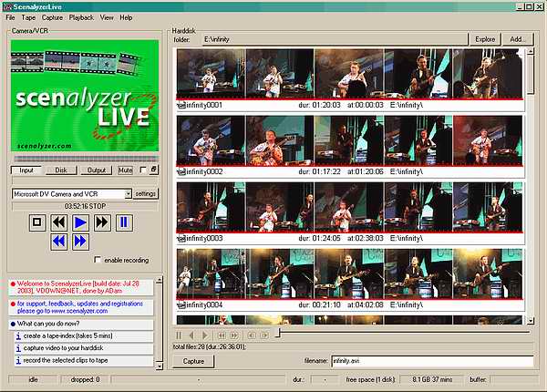
Task: Pause the tape with the blue pause button
Action: pos(123,222)
